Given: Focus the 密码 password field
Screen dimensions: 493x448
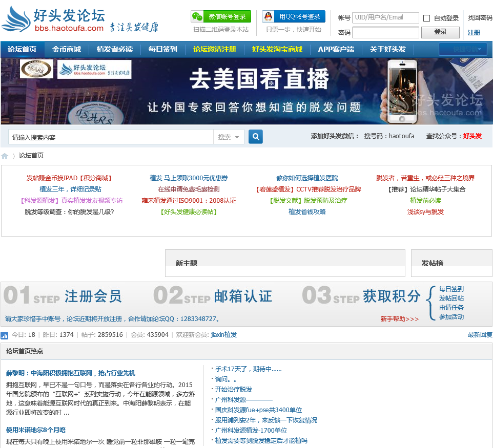Looking at the screenshot, I should point(386,32).
